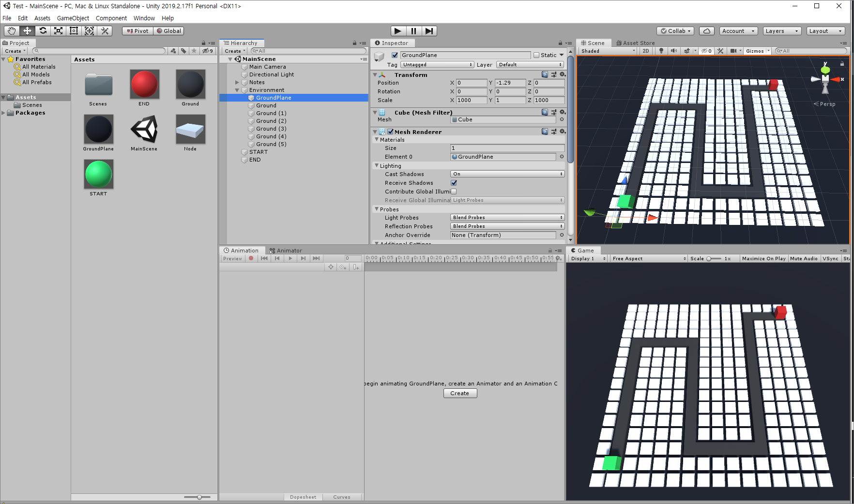Click animation play button
This screenshot has height=504, width=854.
[x=290, y=258]
